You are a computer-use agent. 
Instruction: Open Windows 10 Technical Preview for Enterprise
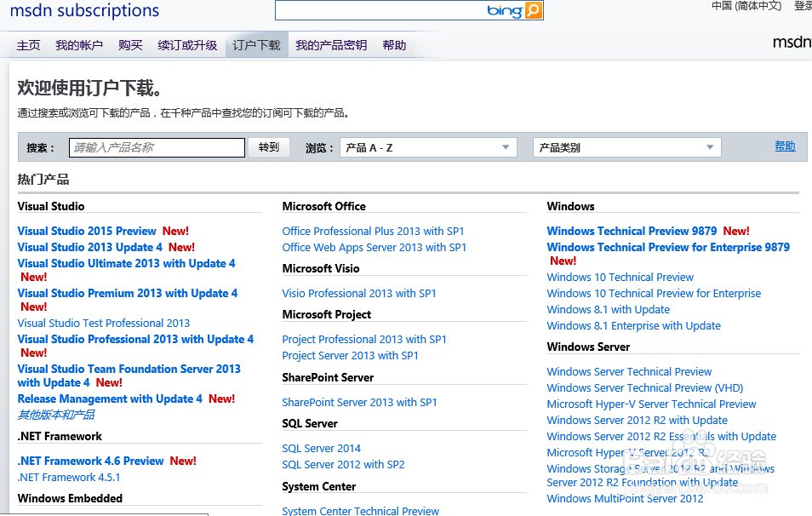tap(654, 293)
